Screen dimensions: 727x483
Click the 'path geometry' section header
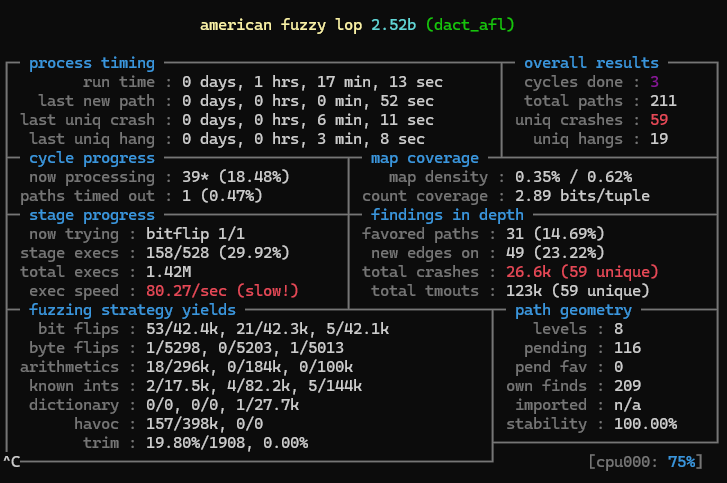[573, 310]
